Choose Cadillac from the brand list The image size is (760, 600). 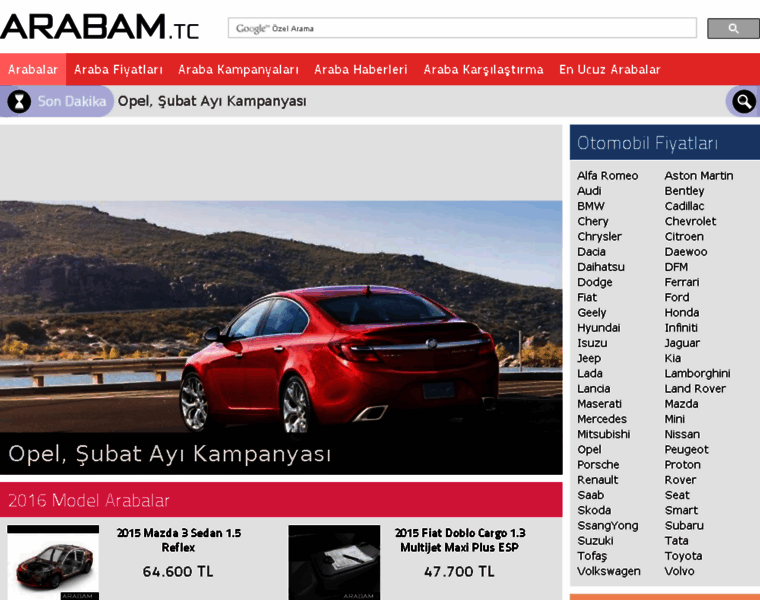684,206
